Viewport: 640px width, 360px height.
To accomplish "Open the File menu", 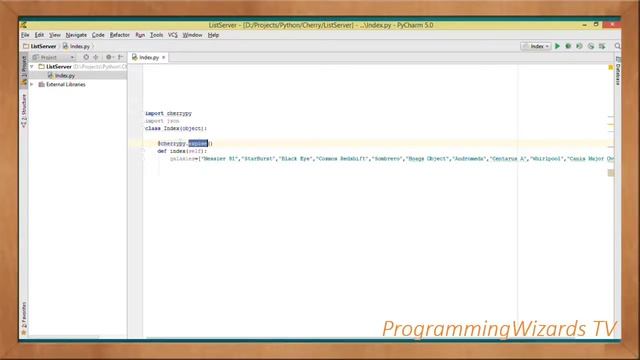I will pos(25,35).
